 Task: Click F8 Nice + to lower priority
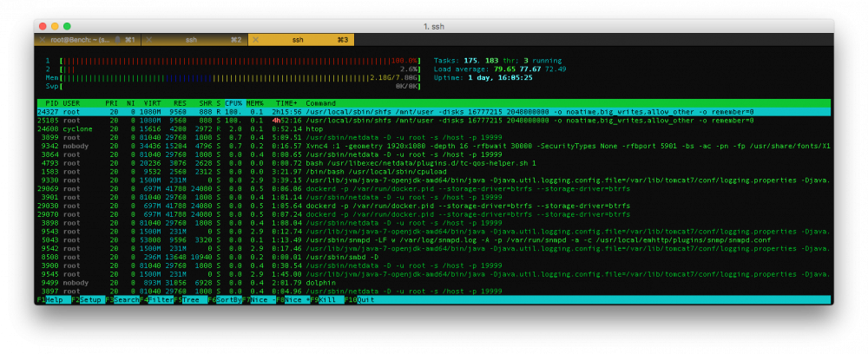click(293, 300)
